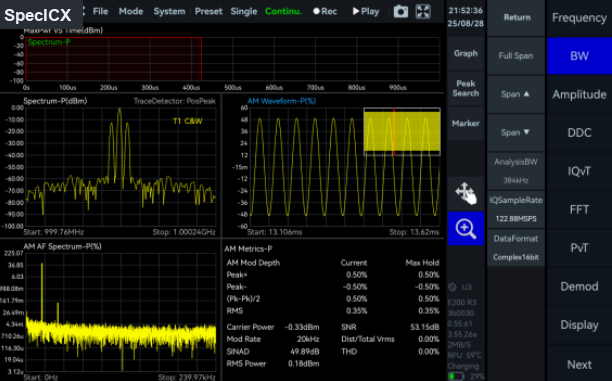Open the DDC menu tab
The width and height of the screenshot is (612, 381).
click(x=579, y=133)
